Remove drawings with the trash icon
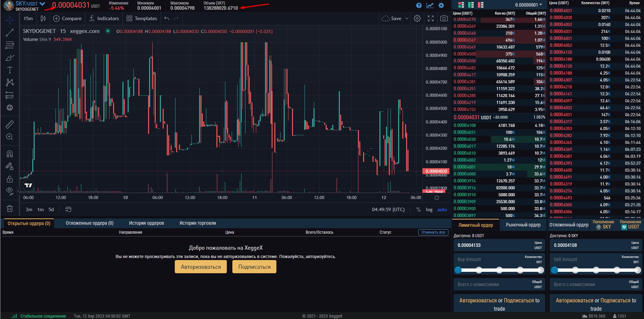 (10, 209)
